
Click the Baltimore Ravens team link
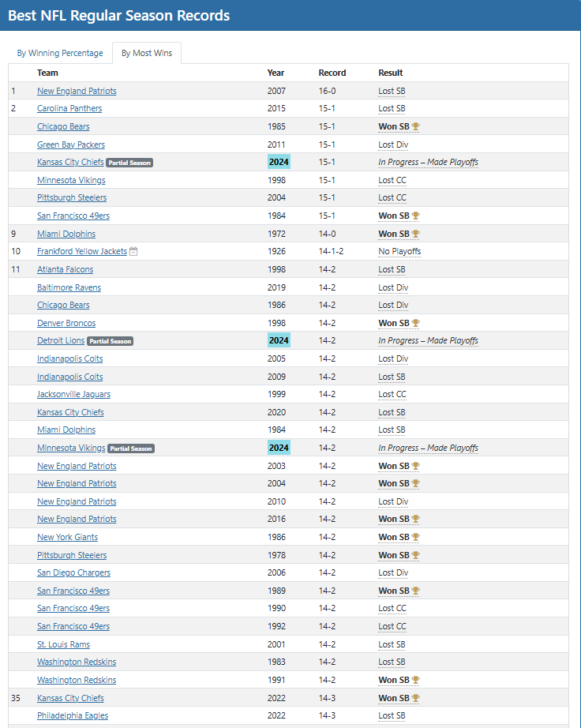(x=69, y=287)
